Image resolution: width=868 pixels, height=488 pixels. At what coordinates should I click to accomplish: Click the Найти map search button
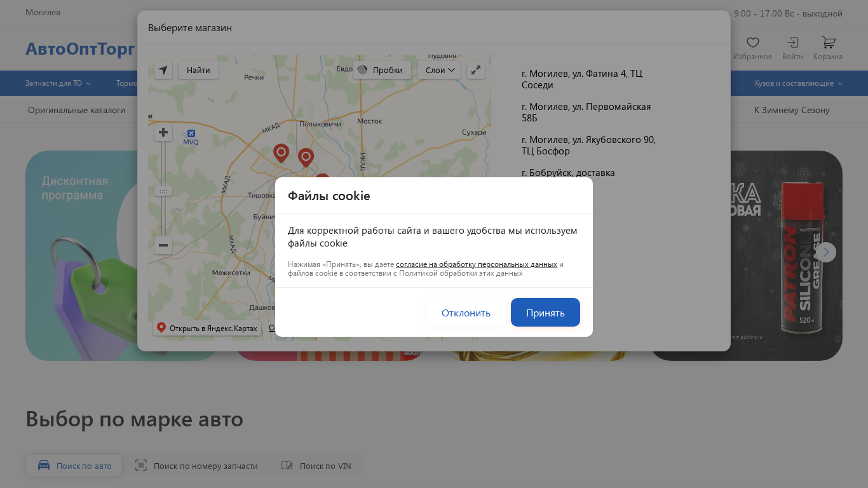click(198, 70)
